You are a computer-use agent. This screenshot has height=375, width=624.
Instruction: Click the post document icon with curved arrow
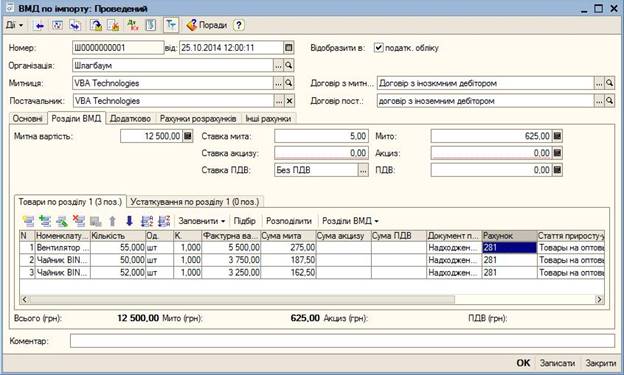96,25
